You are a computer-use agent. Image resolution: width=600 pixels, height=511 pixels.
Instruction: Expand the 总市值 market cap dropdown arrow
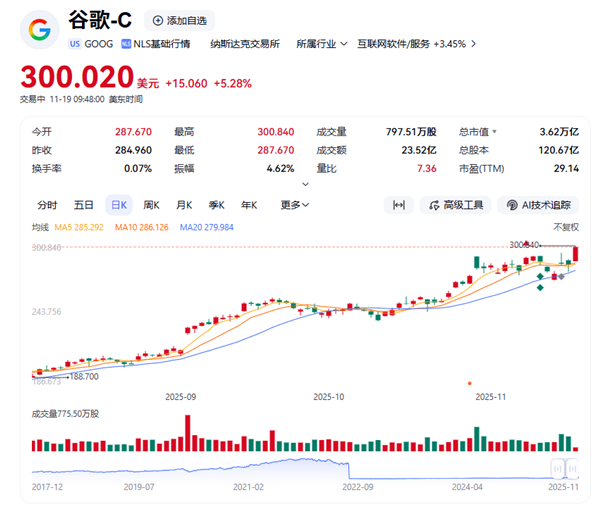coord(494,131)
